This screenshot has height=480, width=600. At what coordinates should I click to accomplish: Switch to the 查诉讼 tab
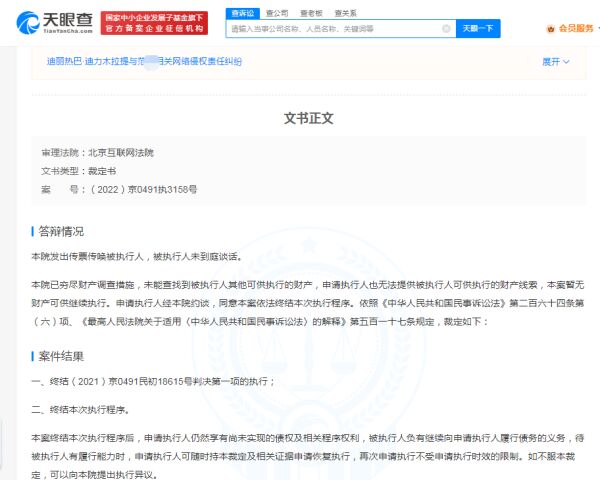click(x=242, y=14)
